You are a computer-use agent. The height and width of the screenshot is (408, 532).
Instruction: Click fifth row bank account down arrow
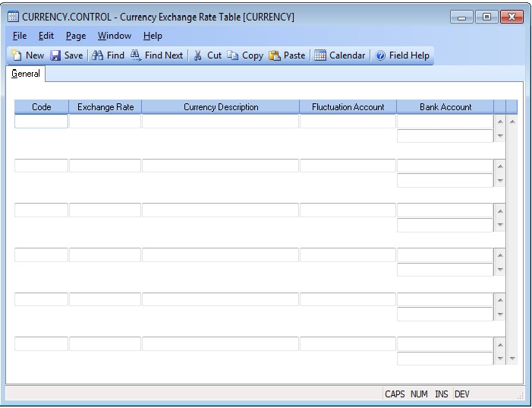point(500,314)
